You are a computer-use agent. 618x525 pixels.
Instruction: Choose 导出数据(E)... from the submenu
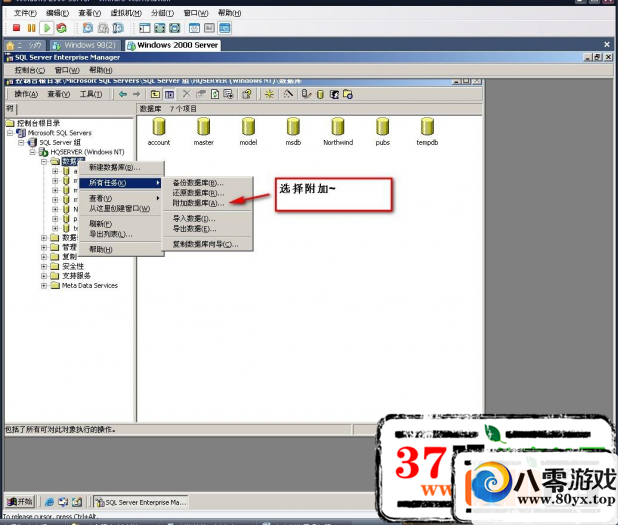pos(207,229)
